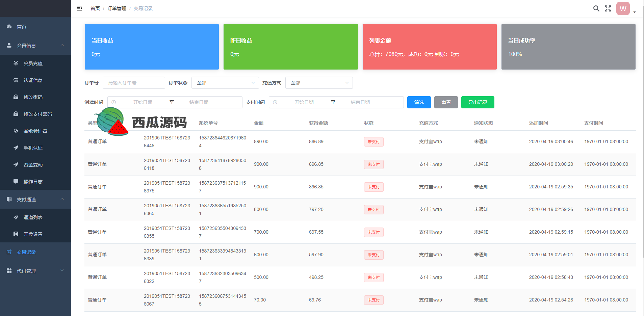Click the 导出记录 export button

coord(478,102)
